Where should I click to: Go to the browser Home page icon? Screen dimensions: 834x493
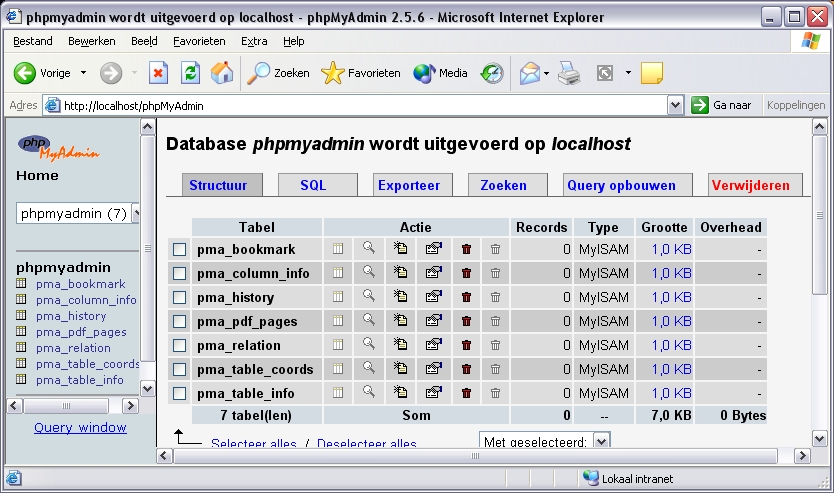[x=222, y=73]
